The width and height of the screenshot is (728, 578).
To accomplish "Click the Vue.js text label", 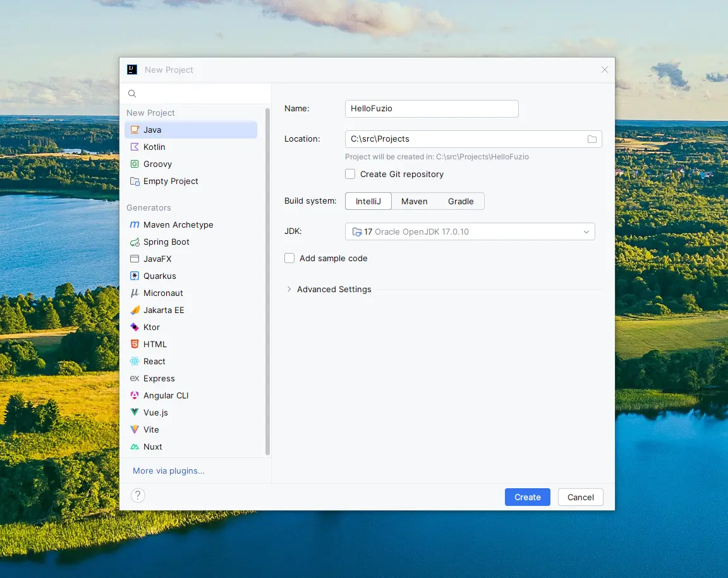I will click(x=155, y=412).
